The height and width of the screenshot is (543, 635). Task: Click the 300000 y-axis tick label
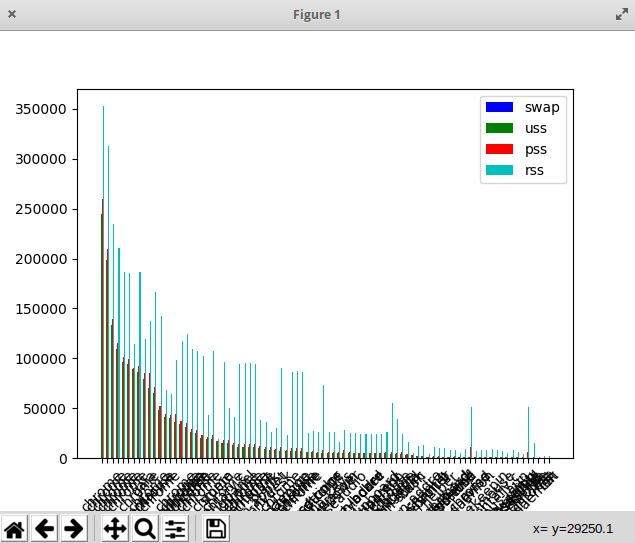[x=41, y=159]
